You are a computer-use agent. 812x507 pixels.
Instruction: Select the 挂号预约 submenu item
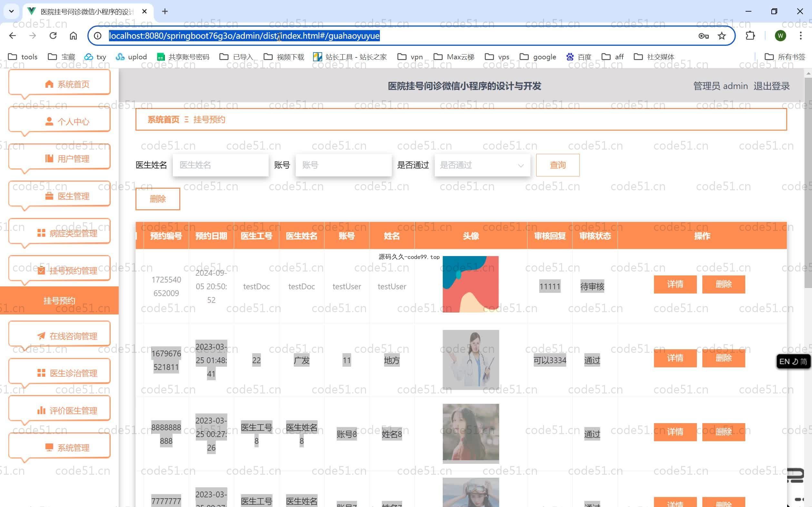[59, 301]
